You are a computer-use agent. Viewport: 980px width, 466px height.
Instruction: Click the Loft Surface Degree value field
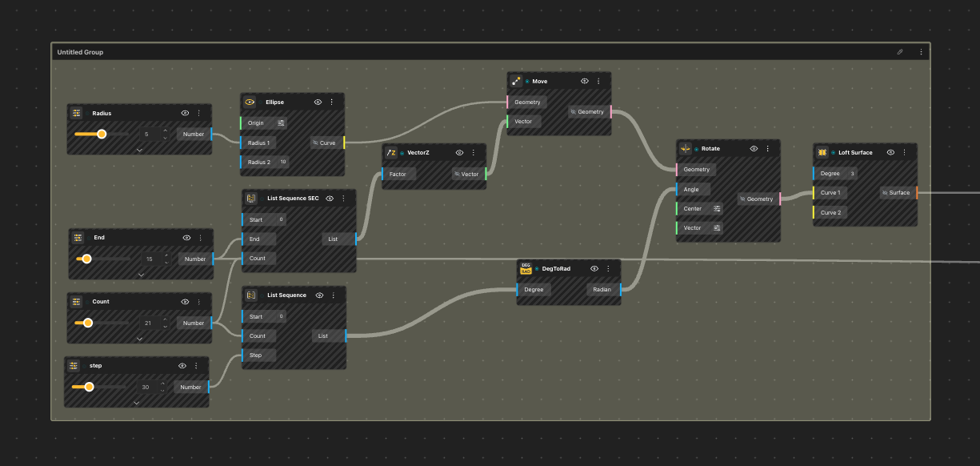[x=852, y=173]
